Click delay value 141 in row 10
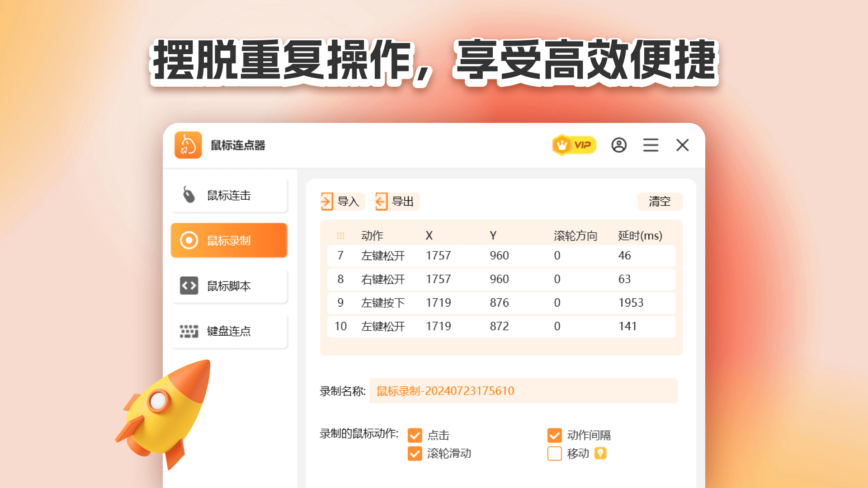 [627, 326]
